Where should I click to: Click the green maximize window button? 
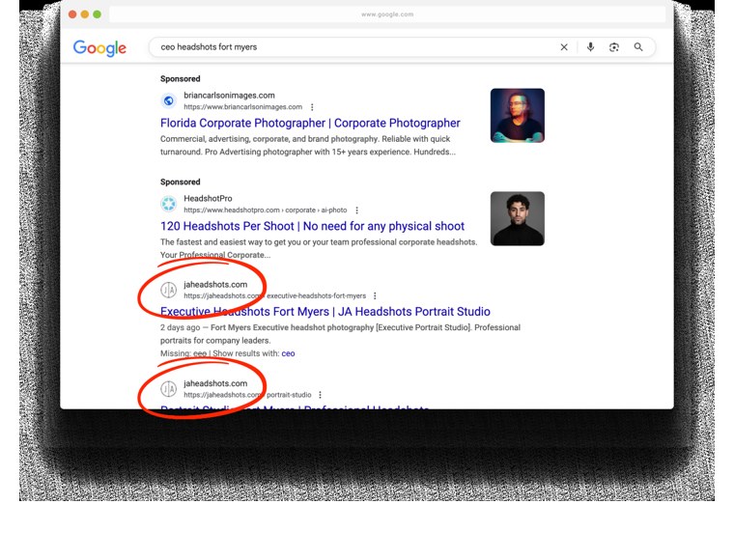click(x=97, y=14)
